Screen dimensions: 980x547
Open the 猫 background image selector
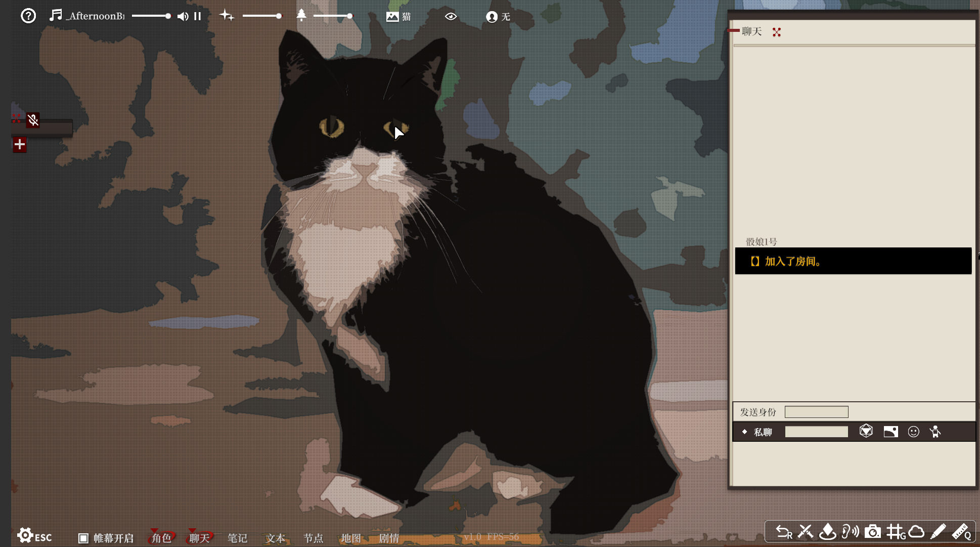[x=398, y=17]
